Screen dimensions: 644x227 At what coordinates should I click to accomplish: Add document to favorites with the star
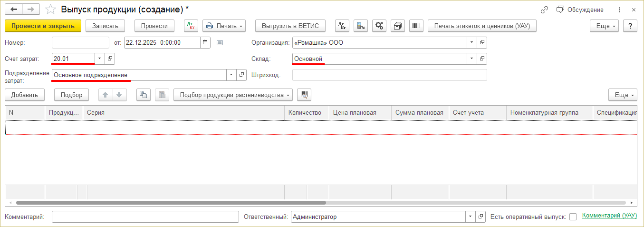(x=49, y=10)
